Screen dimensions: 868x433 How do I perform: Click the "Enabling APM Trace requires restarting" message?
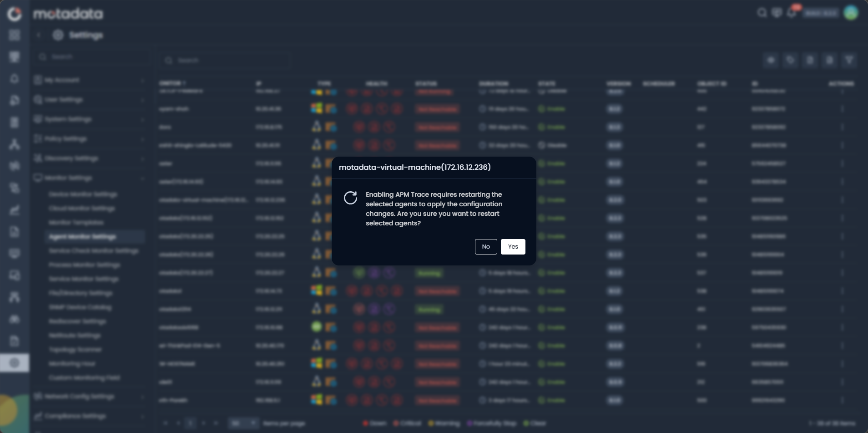tap(434, 209)
